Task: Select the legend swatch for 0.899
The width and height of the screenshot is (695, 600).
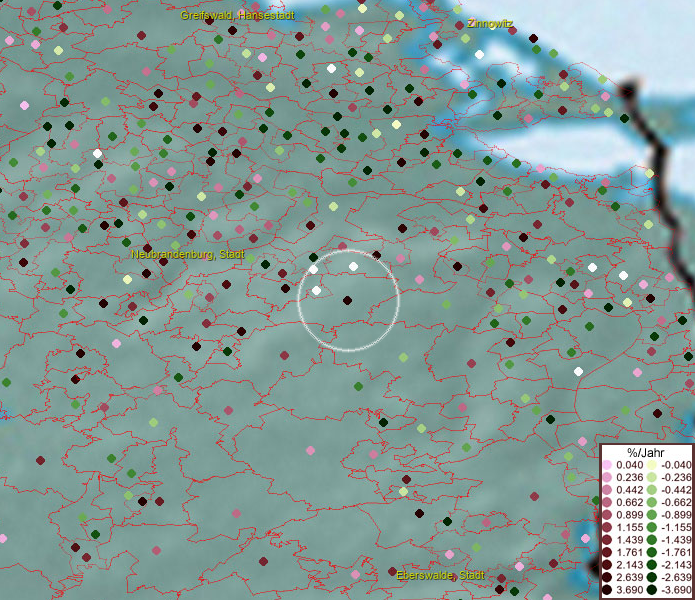Action: [607, 515]
